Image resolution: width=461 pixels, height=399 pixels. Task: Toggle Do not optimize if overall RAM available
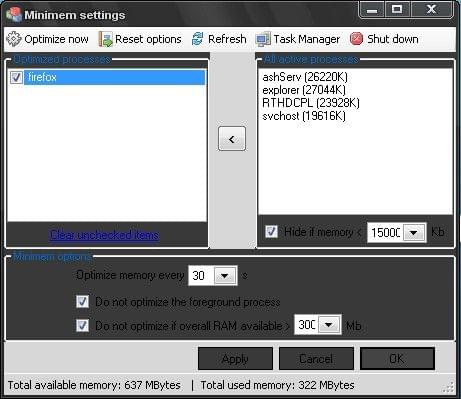point(82,325)
